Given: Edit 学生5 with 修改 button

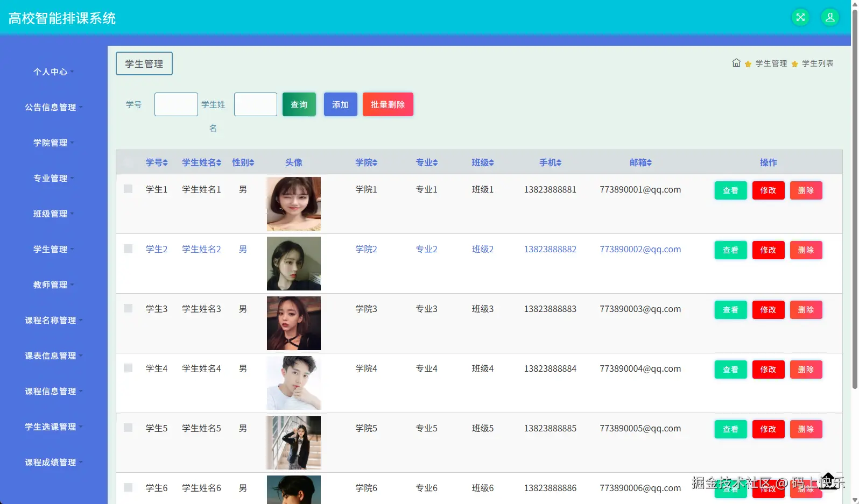Looking at the screenshot, I should (x=768, y=429).
